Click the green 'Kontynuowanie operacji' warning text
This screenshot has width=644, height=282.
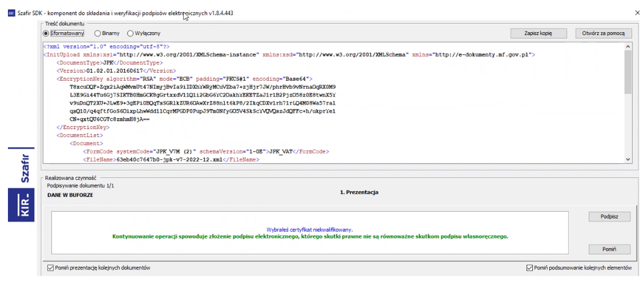click(311, 236)
